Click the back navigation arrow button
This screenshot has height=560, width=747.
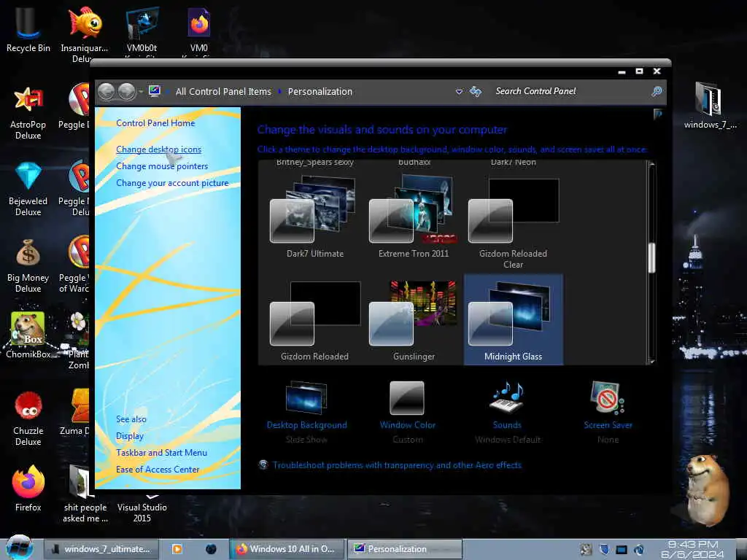pos(107,91)
